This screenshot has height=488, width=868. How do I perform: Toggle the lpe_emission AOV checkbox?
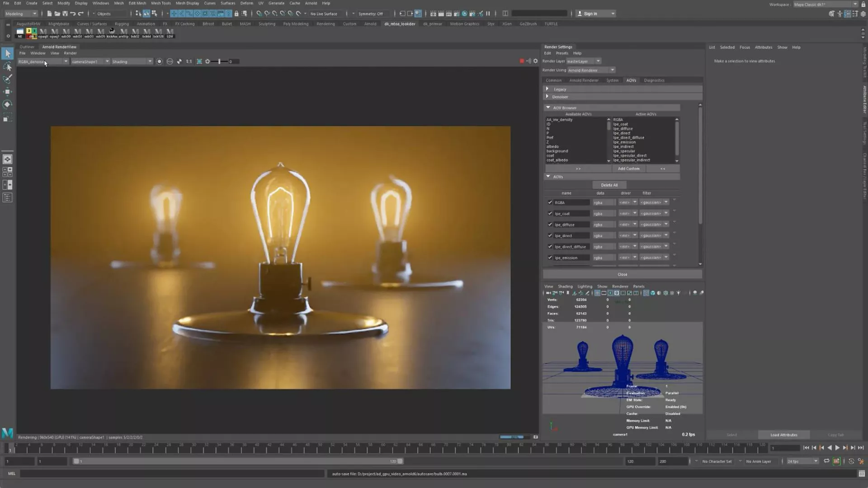tap(550, 258)
